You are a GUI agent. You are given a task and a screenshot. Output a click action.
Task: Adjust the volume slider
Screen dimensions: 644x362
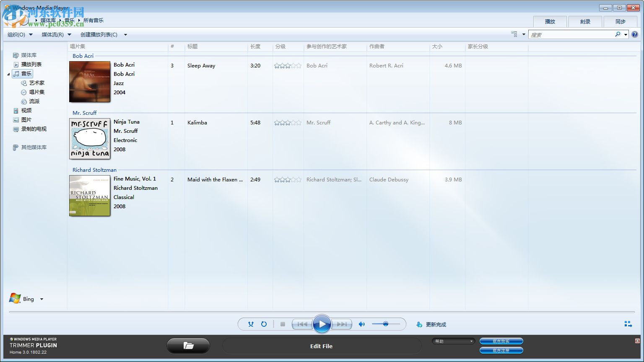(386, 324)
